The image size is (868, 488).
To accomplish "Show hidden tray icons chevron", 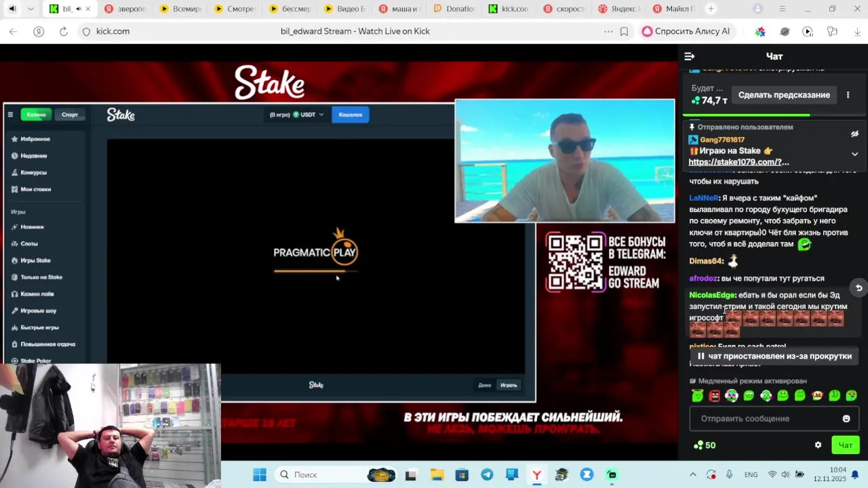I will [692, 474].
